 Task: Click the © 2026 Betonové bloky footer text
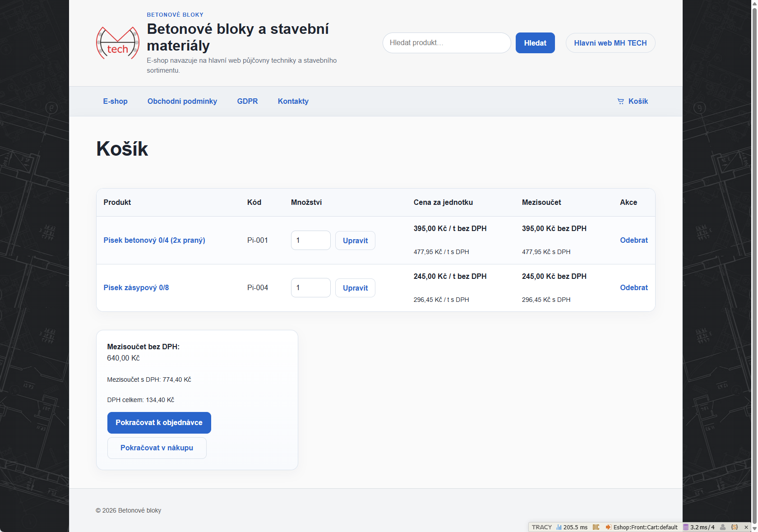coord(129,510)
